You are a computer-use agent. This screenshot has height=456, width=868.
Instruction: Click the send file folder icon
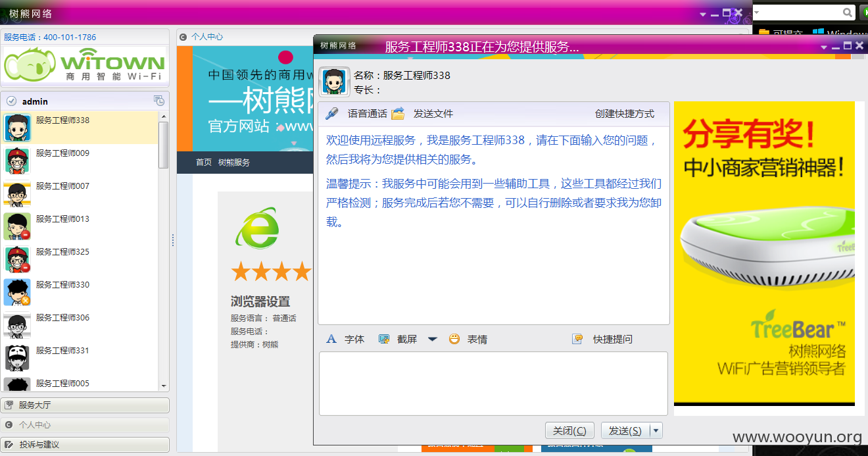click(x=398, y=114)
